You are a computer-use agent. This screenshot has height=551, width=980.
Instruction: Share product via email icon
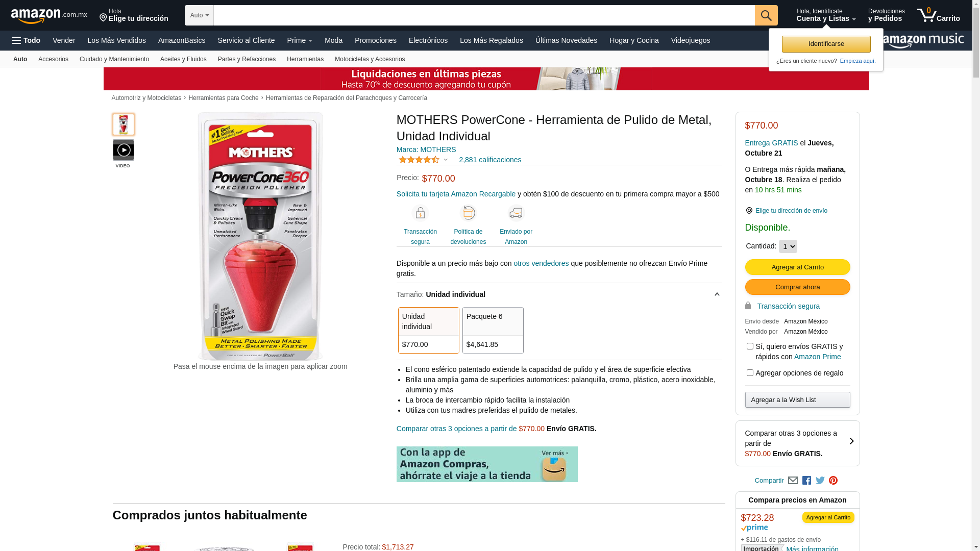[793, 481]
